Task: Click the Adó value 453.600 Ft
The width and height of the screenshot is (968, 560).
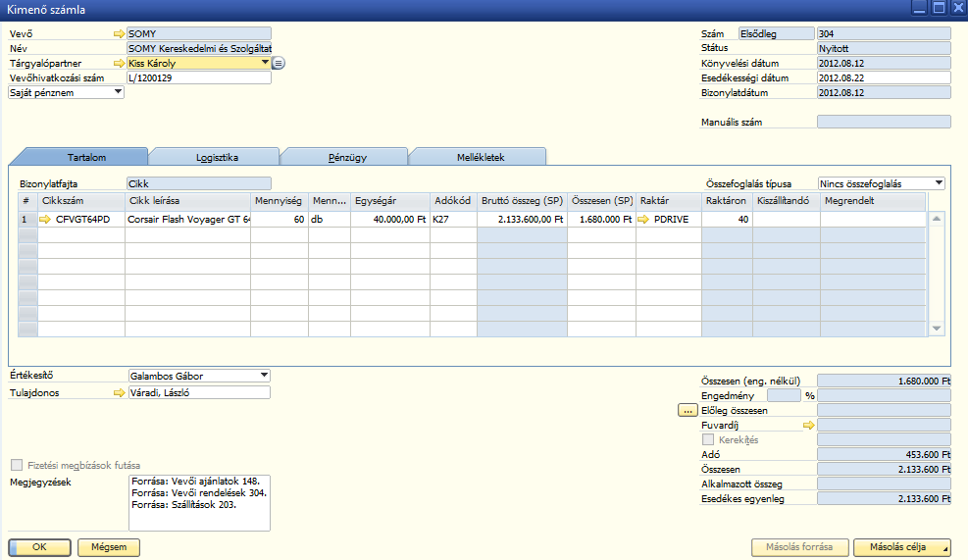Action: point(884,454)
